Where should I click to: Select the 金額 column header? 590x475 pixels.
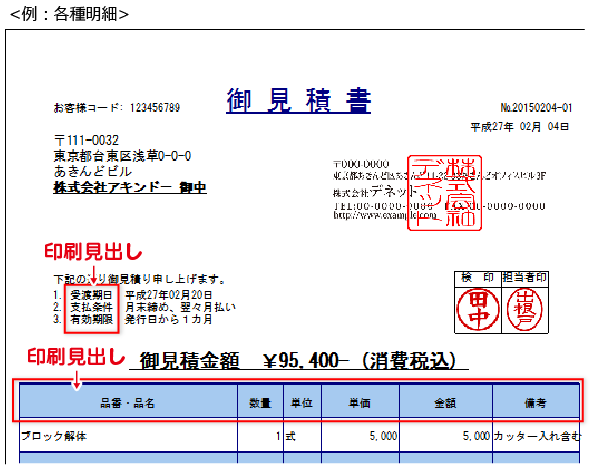tap(446, 403)
